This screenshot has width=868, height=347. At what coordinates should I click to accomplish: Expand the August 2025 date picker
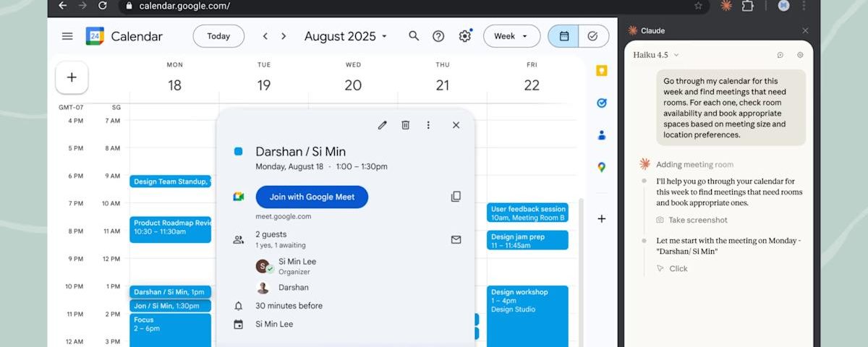345,36
